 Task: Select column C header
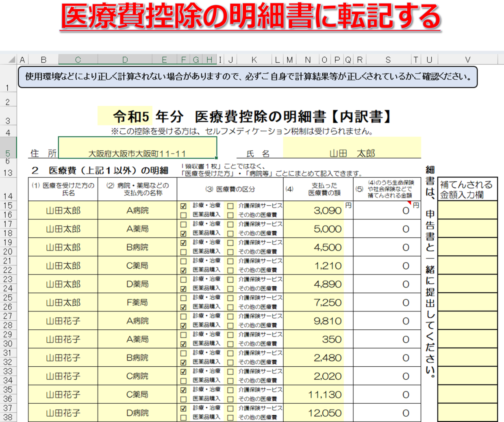[x=78, y=60]
